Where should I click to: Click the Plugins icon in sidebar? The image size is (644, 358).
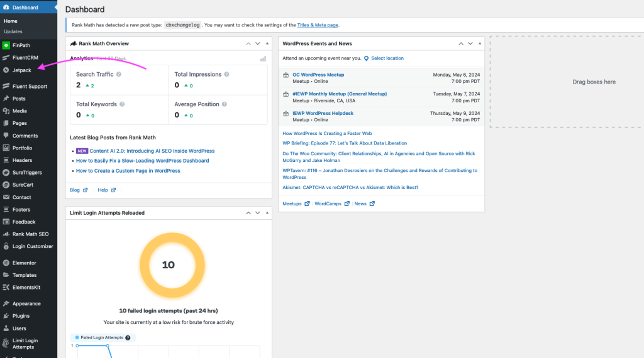click(x=6, y=316)
